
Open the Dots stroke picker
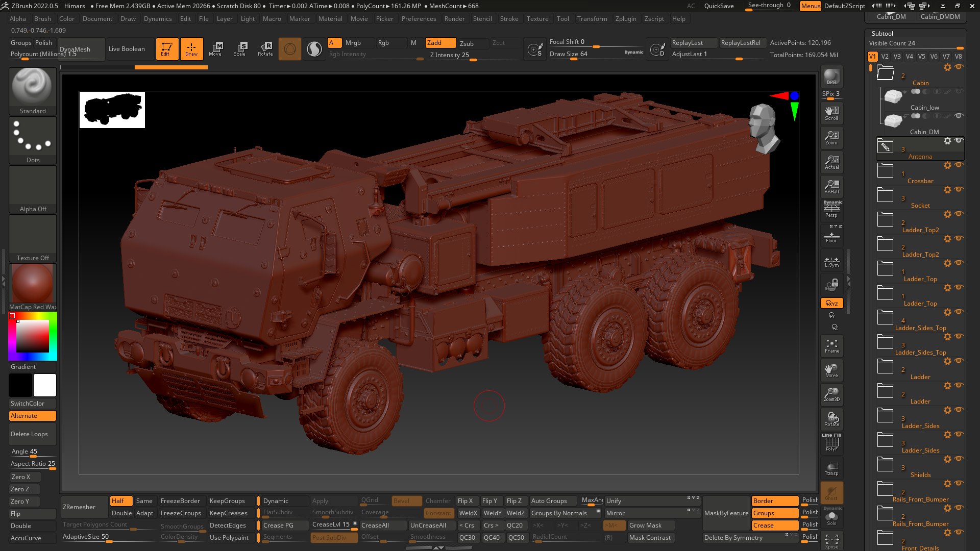pos(33,140)
